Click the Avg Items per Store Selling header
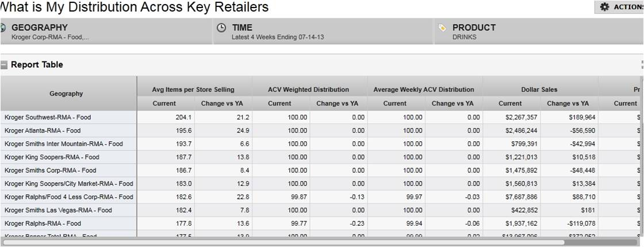Image resolution: width=644 pixels, height=247 pixels. (193, 89)
